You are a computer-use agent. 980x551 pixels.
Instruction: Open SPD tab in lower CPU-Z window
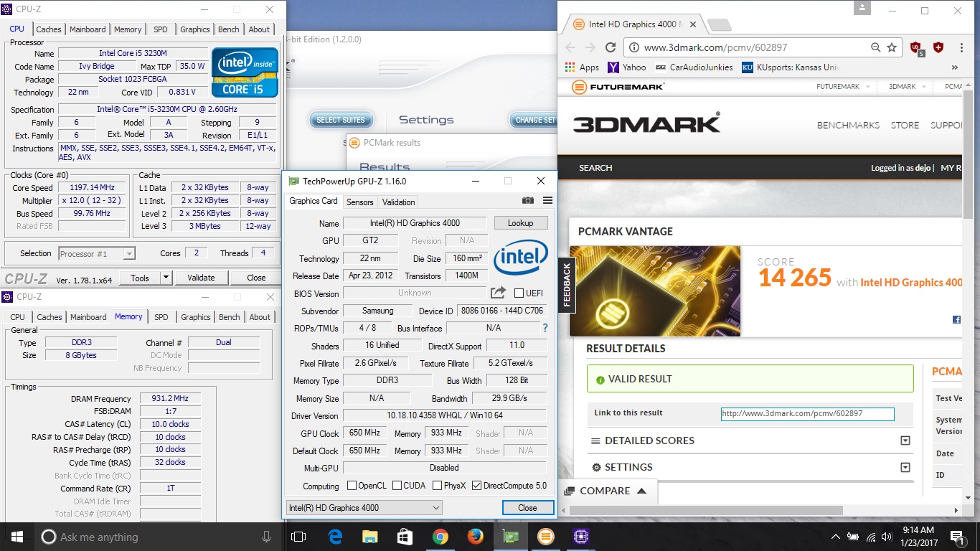point(161,317)
